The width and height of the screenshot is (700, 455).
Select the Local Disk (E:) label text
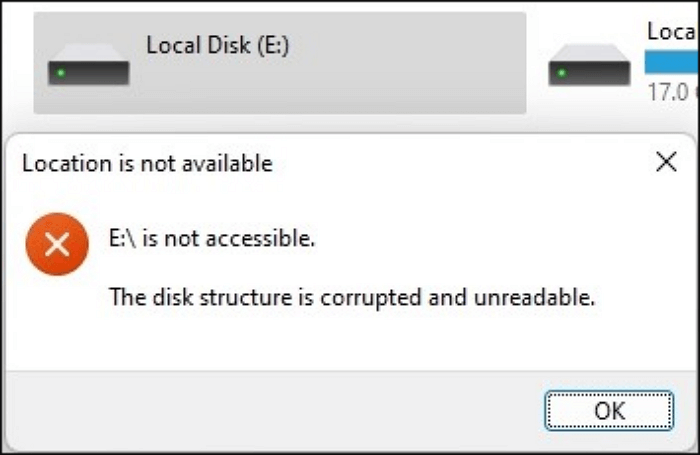[x=217, y=46]
